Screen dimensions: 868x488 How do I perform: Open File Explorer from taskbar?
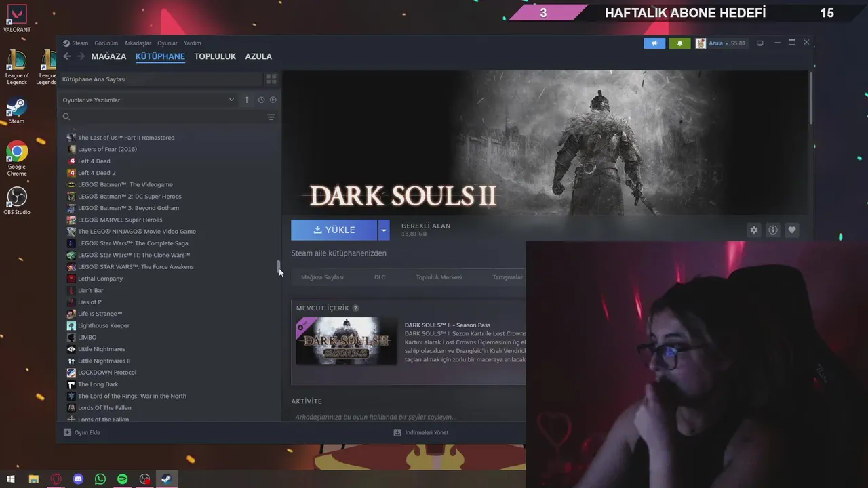(x=34, y=479)
